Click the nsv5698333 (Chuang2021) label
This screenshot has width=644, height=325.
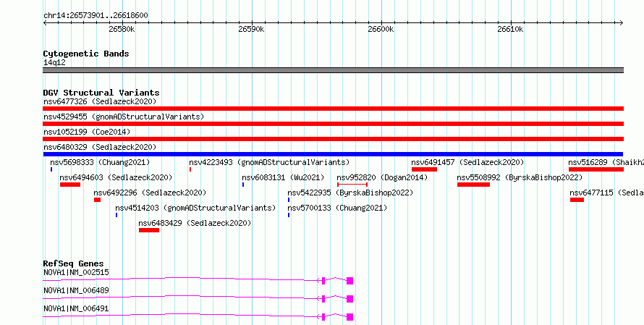tap(100, 162)
